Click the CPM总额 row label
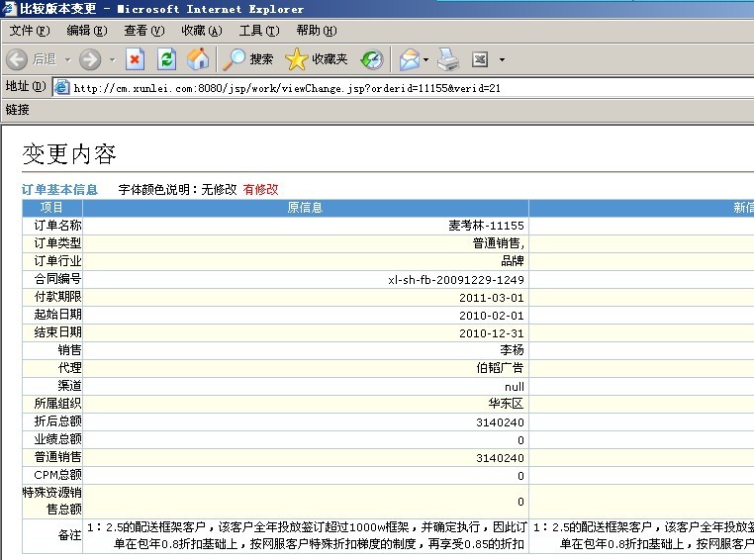The width and height of the screenshot is (754, 560). click(57, 475)
